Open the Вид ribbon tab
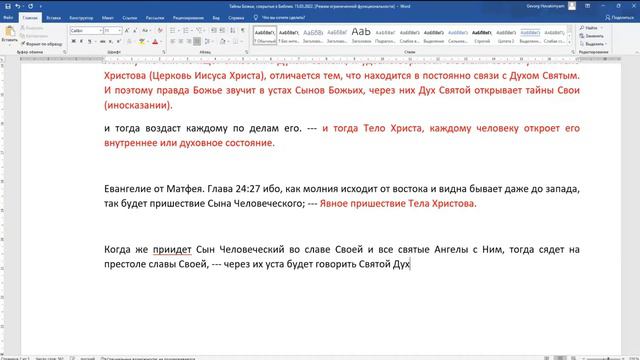 216,18
